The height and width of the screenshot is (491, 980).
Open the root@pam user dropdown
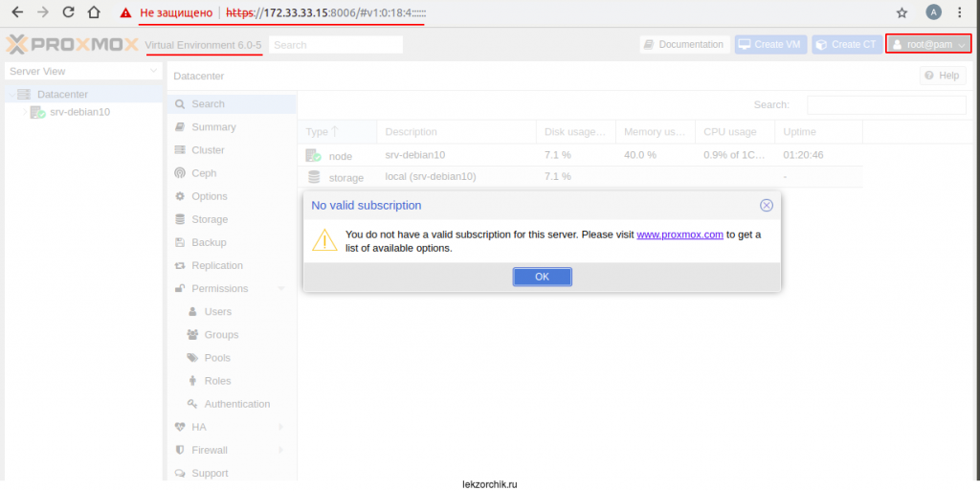(928, 44)
